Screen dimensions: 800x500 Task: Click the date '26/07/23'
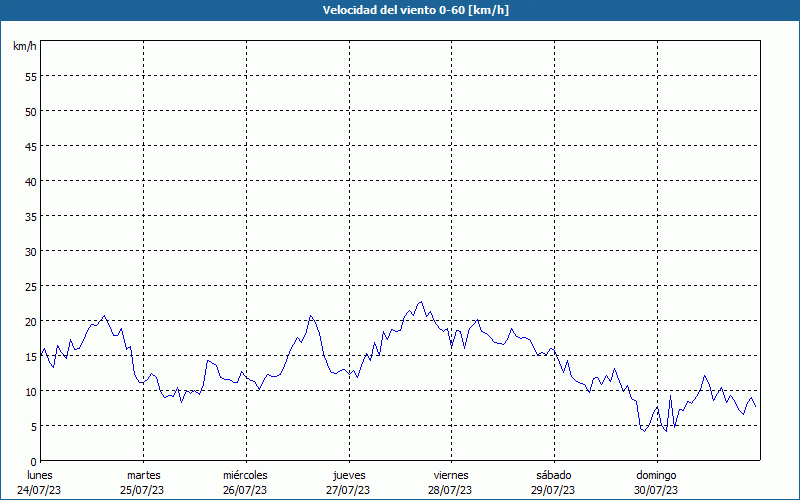pos(245,490)
